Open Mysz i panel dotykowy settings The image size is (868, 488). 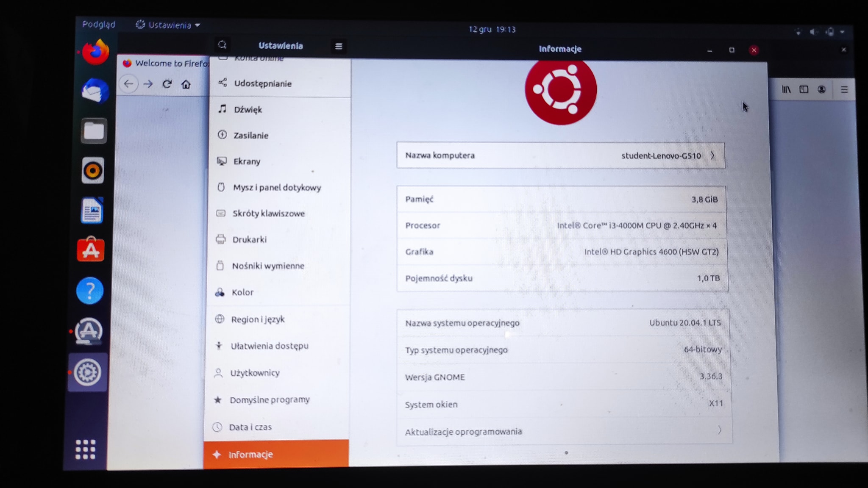[x=278, y=187]
